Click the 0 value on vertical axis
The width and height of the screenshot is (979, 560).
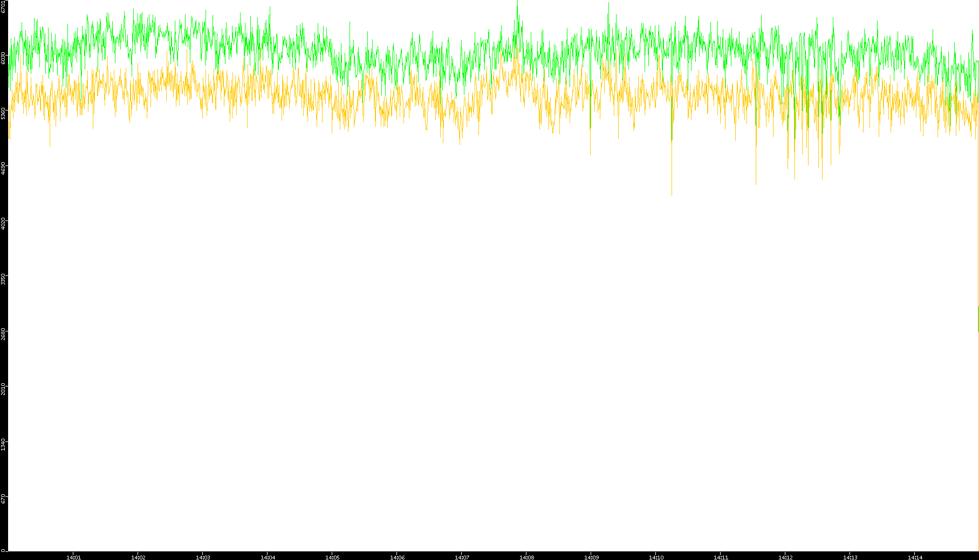pos(3,550)
